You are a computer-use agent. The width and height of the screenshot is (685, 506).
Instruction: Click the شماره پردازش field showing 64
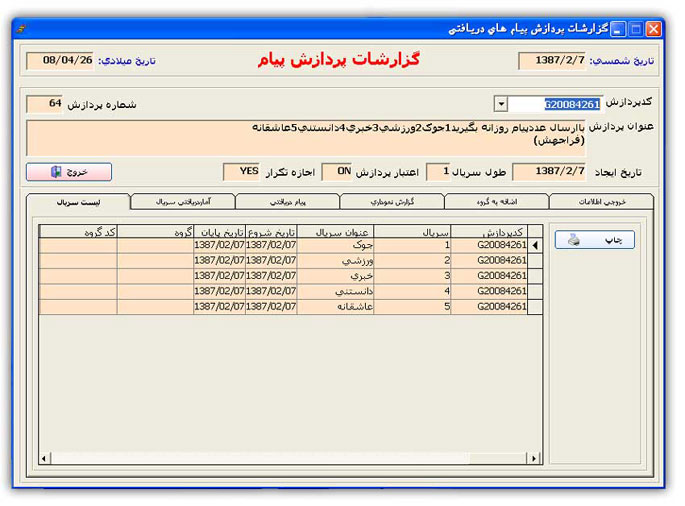pyautogui.click(x=44, y=104)
